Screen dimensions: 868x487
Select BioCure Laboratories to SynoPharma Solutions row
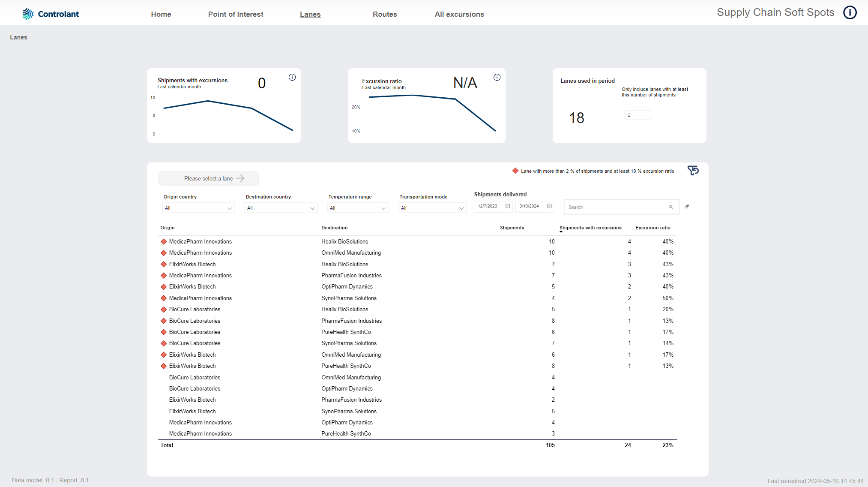pyautogui.click(x=418, y=343)
